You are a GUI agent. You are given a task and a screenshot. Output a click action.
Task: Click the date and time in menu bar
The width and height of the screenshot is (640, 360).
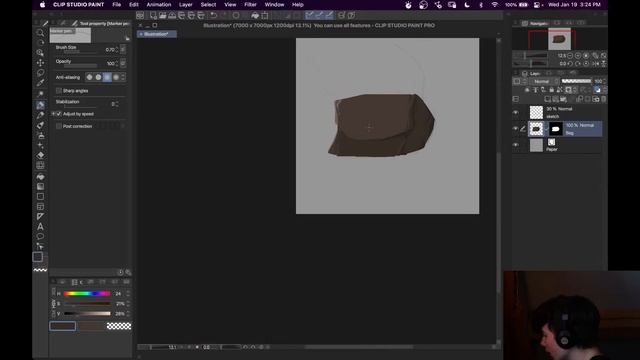(x=574, y=4)
